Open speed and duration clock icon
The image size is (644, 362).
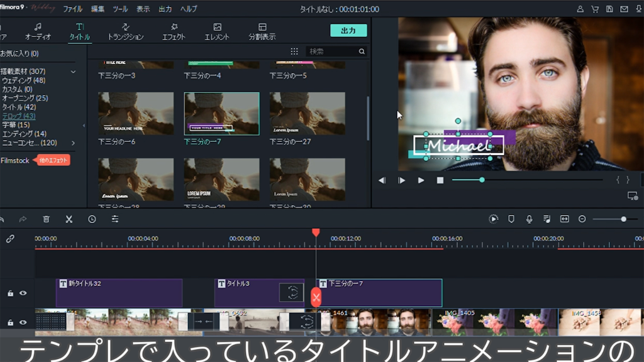(92, 219)
